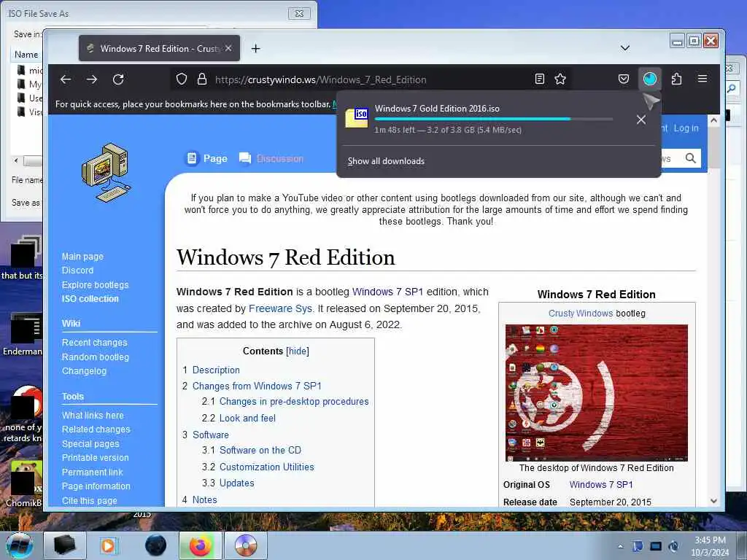Open ISO collection in sidebar
Viewport: 747px width, 560px height.
point(90,298)
